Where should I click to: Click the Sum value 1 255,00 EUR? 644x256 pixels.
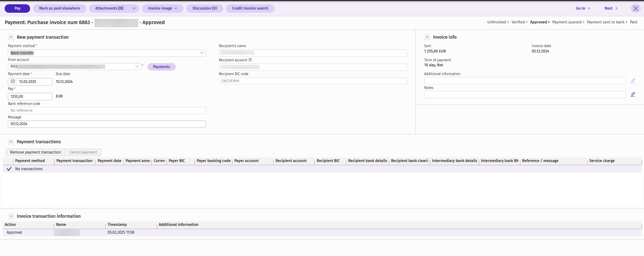435,51
